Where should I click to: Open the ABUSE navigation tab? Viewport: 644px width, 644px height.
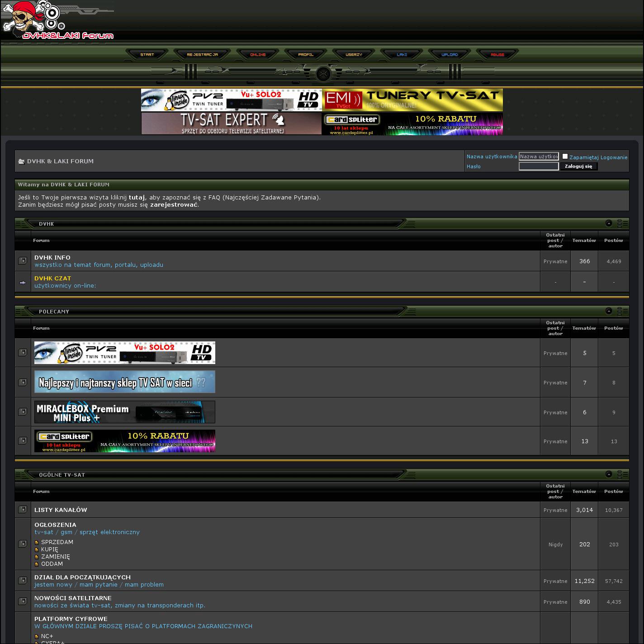pos(497,55)
